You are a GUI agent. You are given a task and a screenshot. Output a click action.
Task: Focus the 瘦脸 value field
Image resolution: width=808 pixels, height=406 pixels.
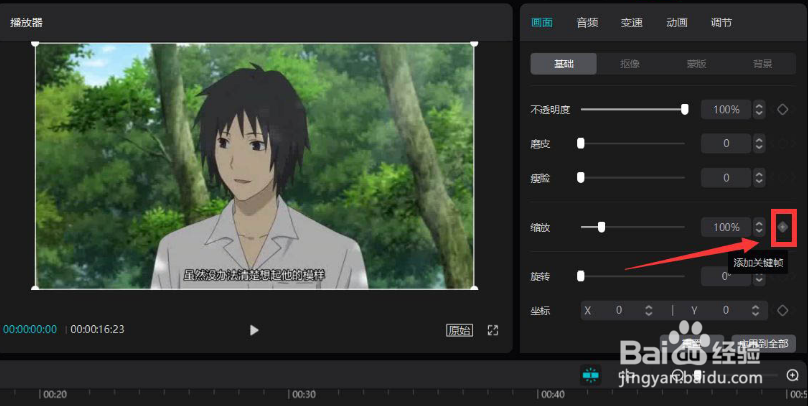click(726, 177)
